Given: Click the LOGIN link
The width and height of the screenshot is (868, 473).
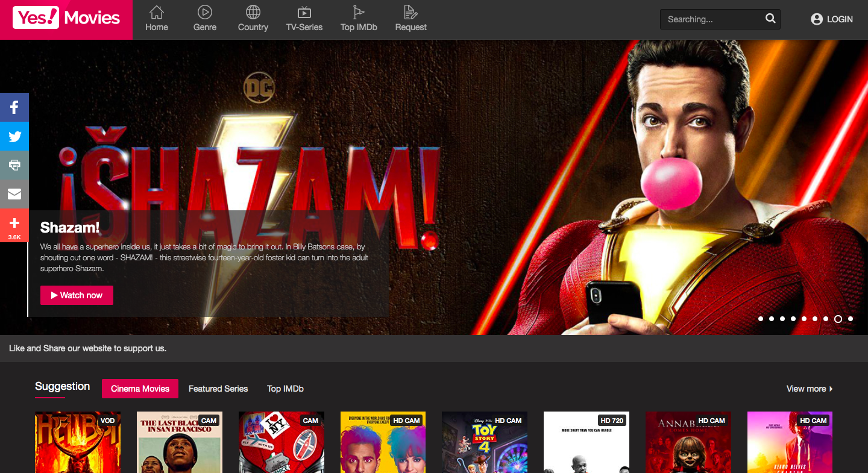Looking at the screenshot, I should pos(832,19).
